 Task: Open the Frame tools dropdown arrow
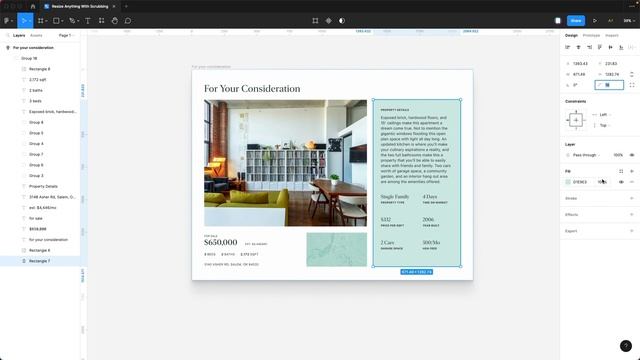pyautogui.click(x=46, y=21)
